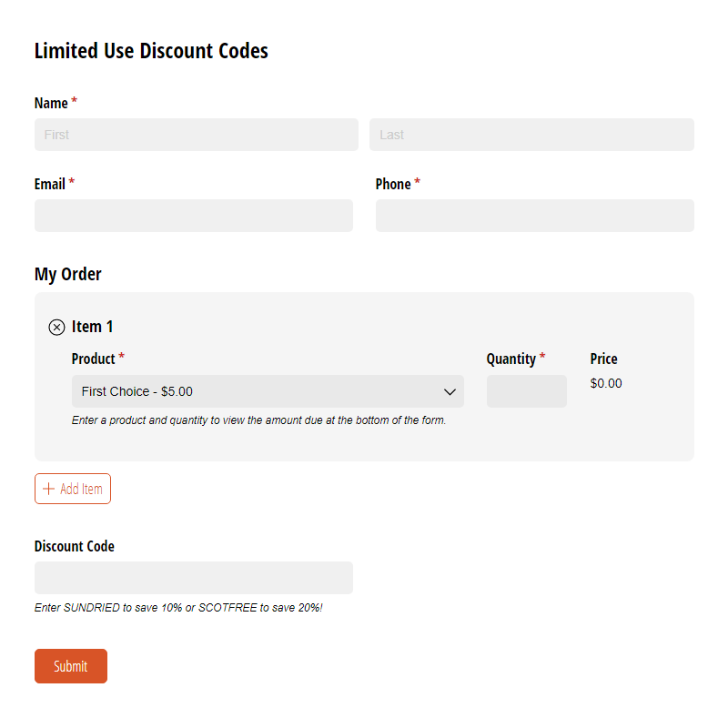Click the Email field label
The height and width of the screenshot is (718, 728).
click(x=50, y=185)
